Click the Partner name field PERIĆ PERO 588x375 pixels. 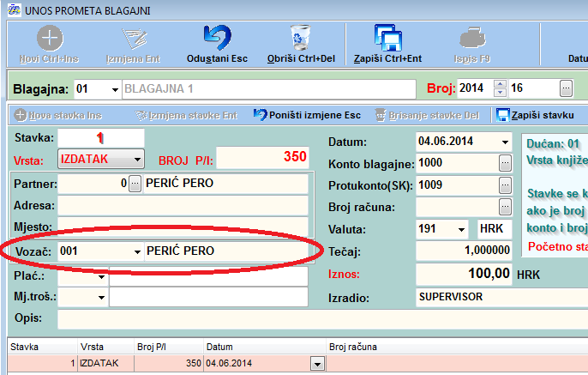click(225, 184)
